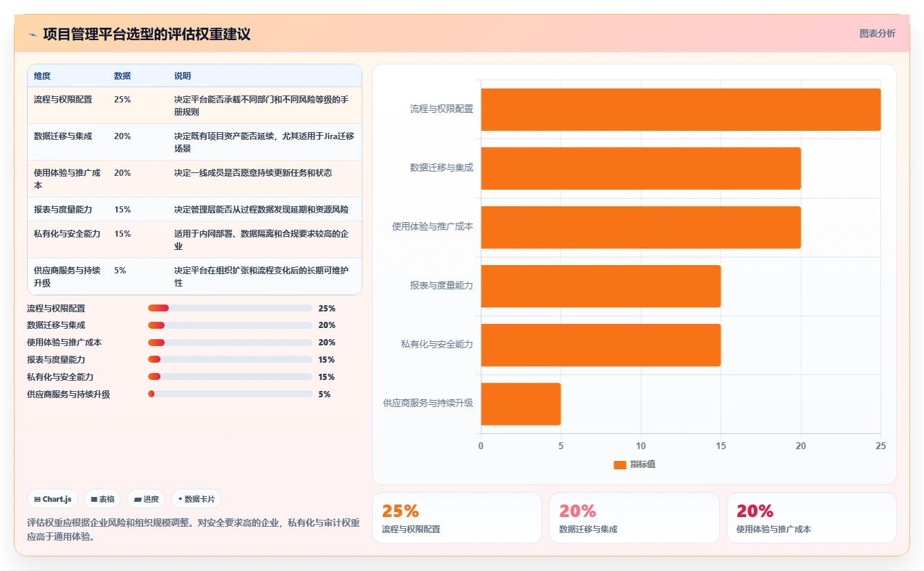Click the 流程与权限配置 chart axis label
The width and height of the screenshot is (924, 571).
pos(441,109)
